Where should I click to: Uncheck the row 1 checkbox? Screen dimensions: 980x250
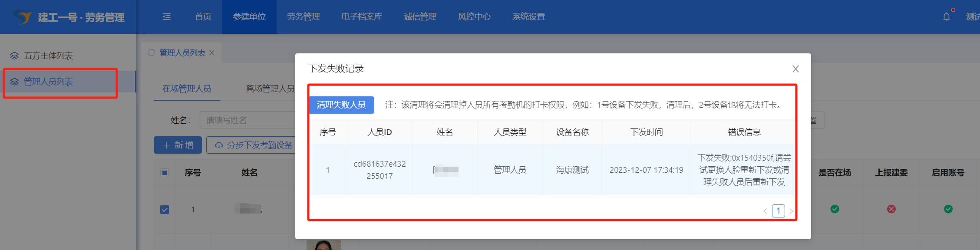165,210
